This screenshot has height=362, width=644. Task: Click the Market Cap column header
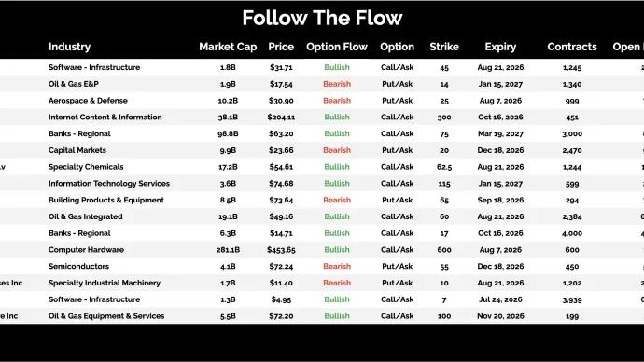228,47
